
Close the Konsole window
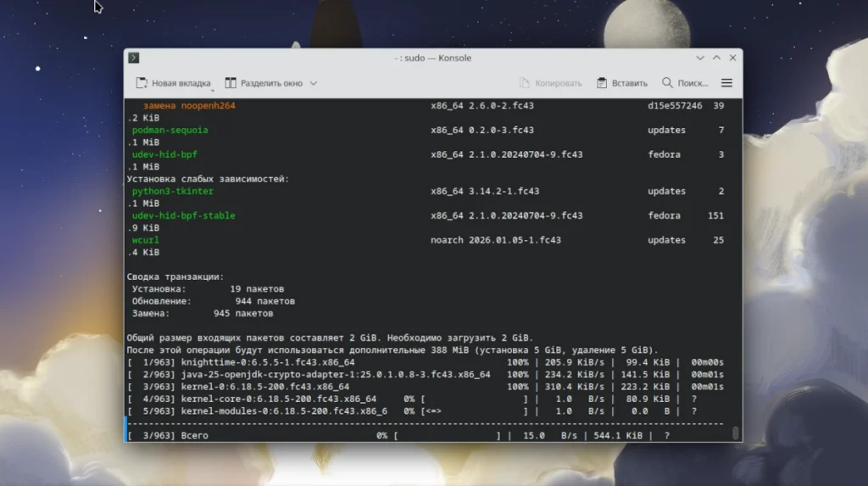tap(733, 58)
